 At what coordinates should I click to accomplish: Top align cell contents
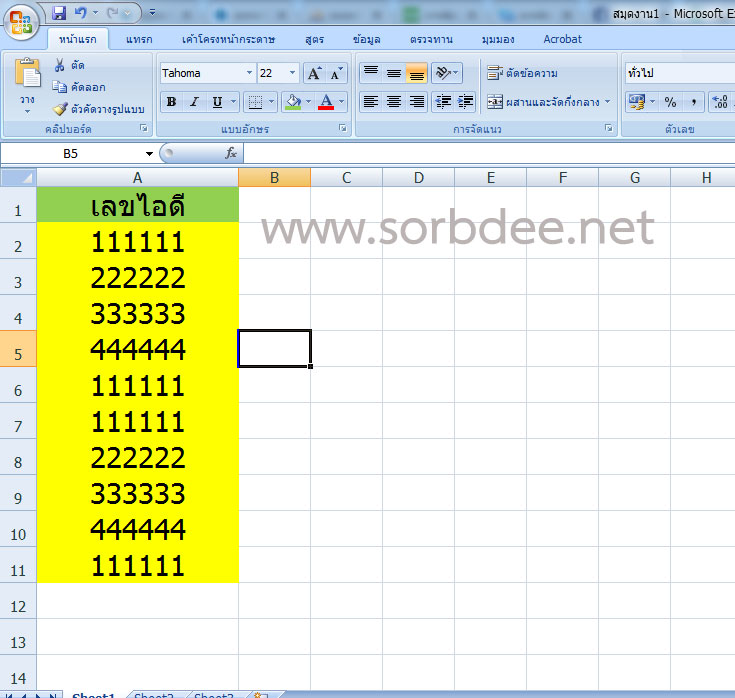(x=371, y=73)
